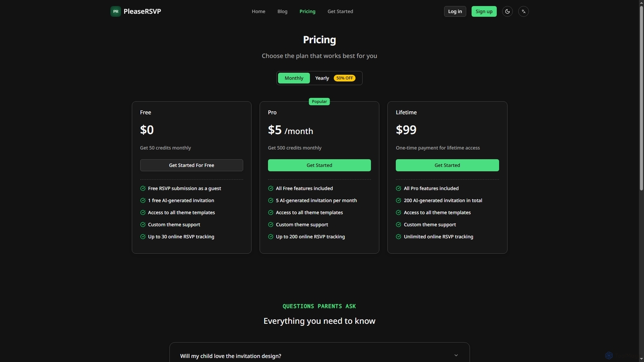The width and height of the screenshot is (644, 362).
Task: Toggle dark mode moon icon
Action: 507,11
